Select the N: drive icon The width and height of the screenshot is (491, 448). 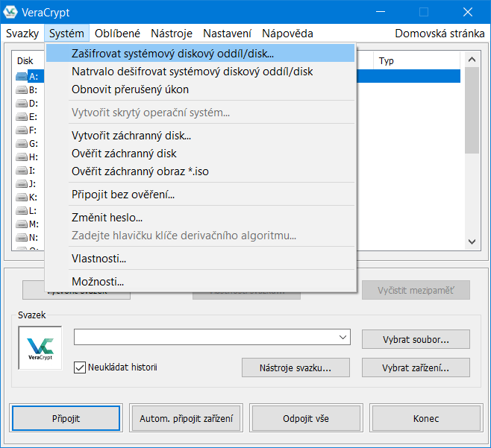tap(22, 238)
